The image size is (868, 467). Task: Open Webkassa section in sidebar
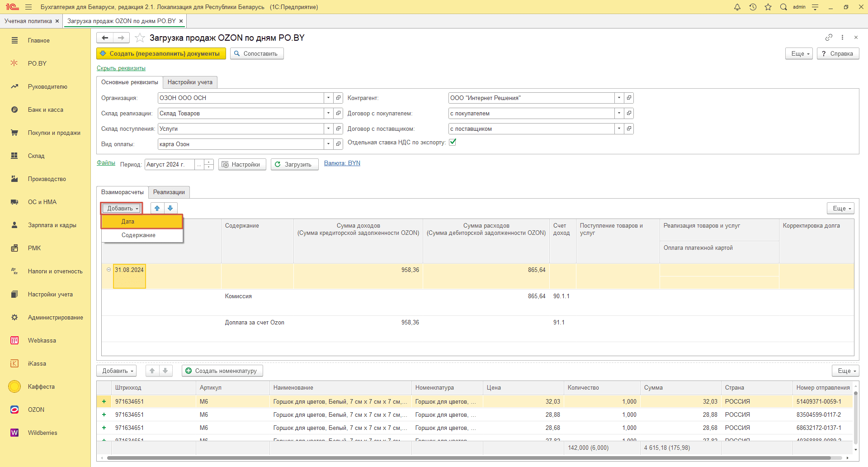[x=42, y=340]
